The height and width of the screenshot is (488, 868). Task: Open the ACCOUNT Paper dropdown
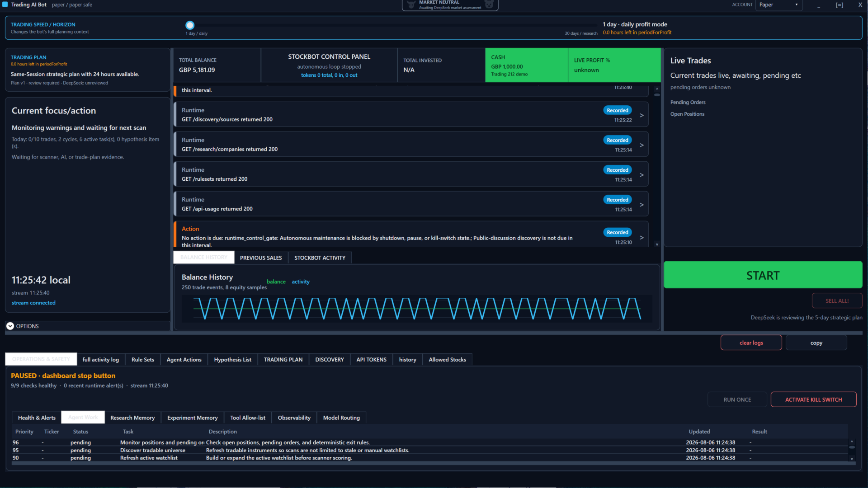779,5
